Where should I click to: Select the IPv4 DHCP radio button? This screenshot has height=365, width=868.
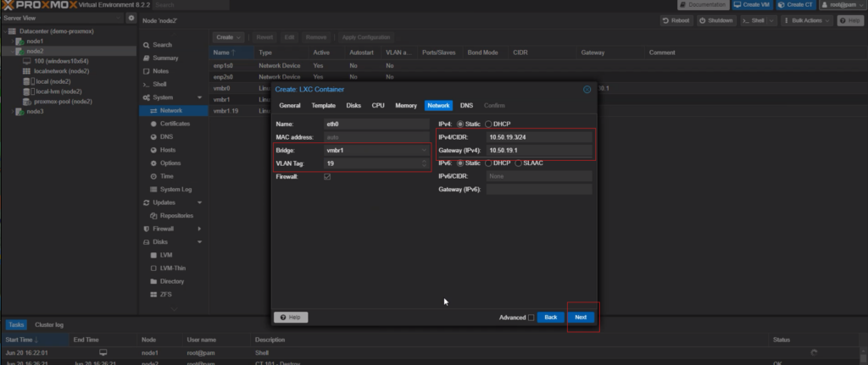click(488, 124)
